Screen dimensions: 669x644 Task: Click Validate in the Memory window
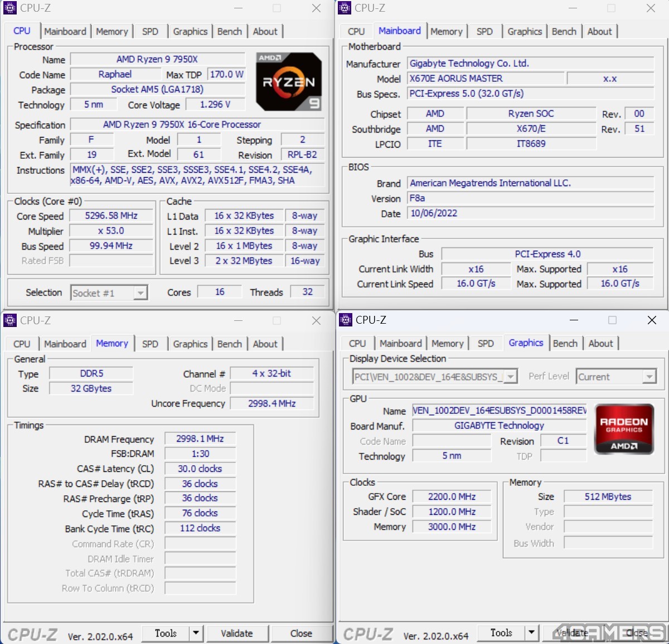(x=237, y=633)
